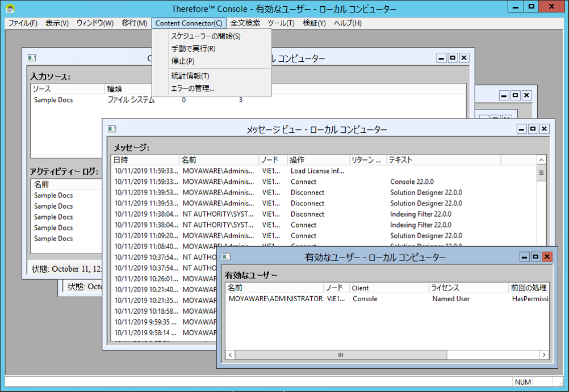
Task: Click the window icon of the Content Connector child window
Action: pos(32,58)
